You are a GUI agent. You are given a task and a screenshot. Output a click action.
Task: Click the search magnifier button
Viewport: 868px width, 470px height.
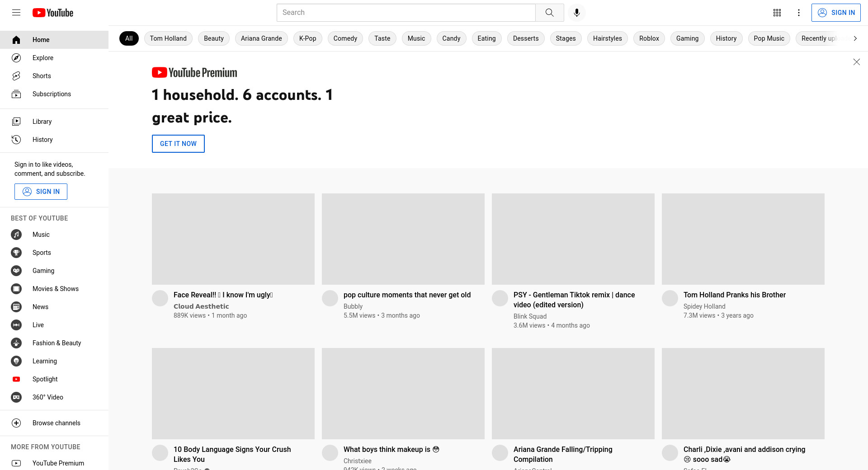pos(549,13)
